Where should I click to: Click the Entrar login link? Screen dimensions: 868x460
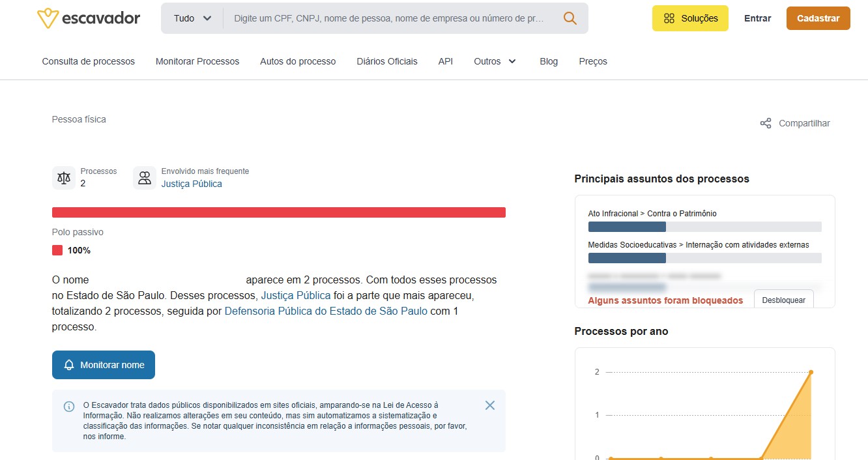coord(757,18)
